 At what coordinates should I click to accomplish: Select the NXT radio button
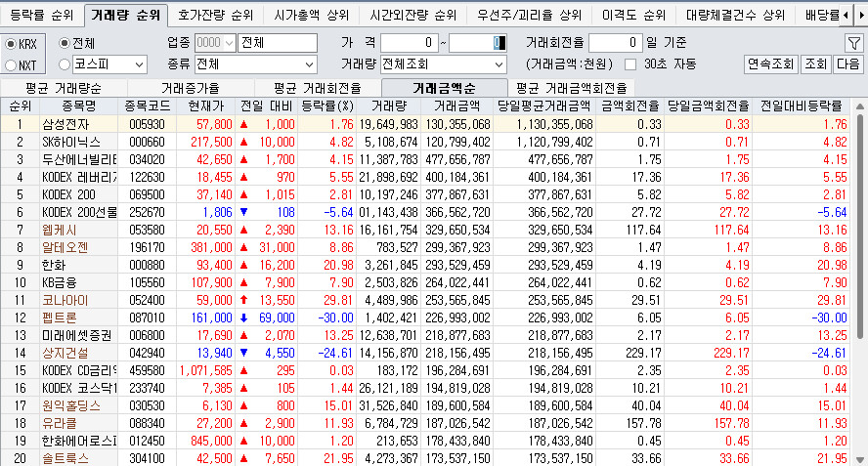[x=11, y=65]
